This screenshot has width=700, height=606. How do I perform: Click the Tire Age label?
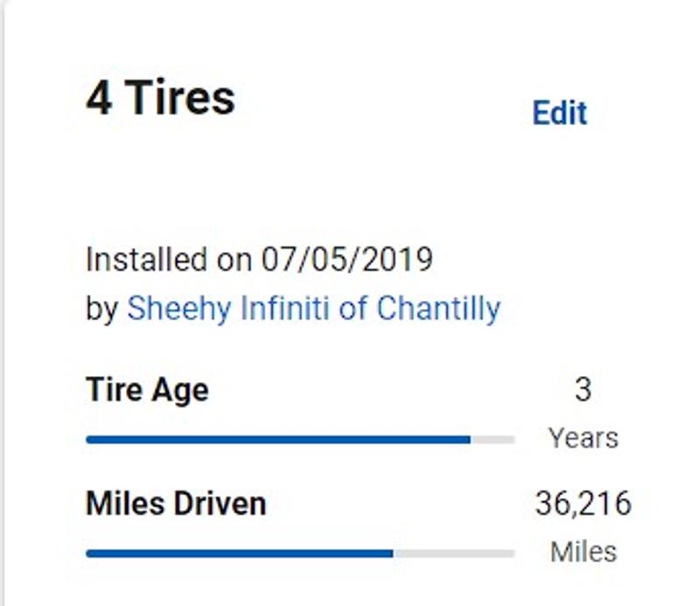pos(147,390)
